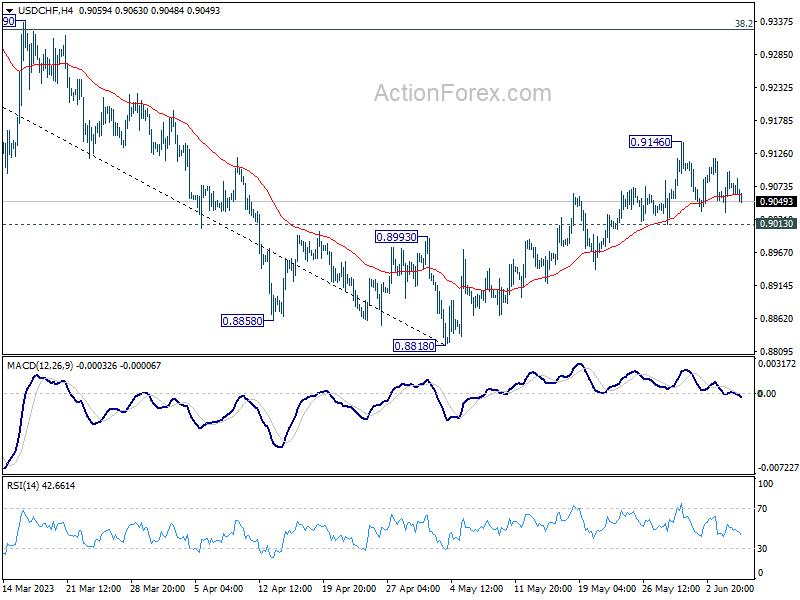Click the RSI scale level 100
This screenshot has height=600, width=800.
[765, 484]
